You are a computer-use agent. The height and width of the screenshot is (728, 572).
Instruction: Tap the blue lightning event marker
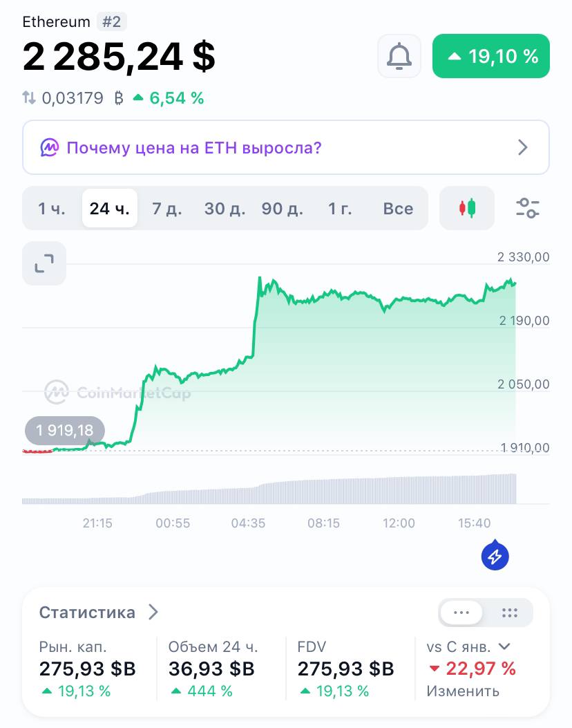[x=495, y=555]
